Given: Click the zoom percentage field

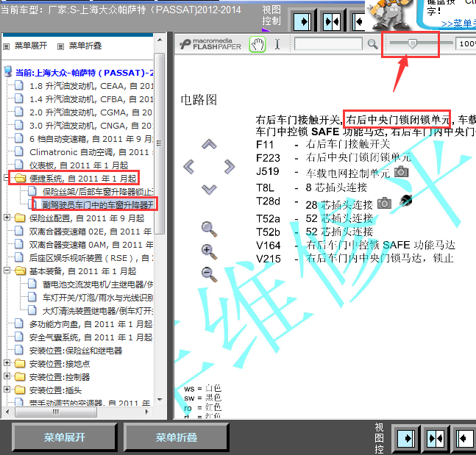Looking at the screenshot, I should (x=466, y=43).
